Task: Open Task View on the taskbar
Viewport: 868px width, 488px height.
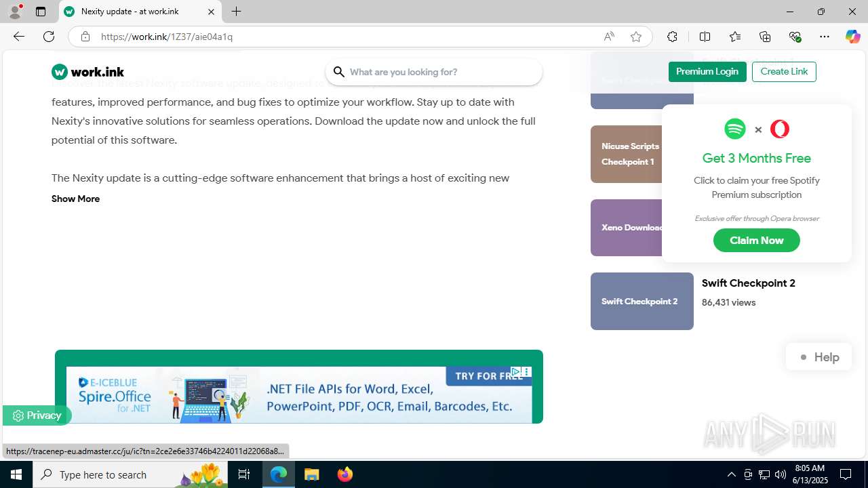Action: 245,474
